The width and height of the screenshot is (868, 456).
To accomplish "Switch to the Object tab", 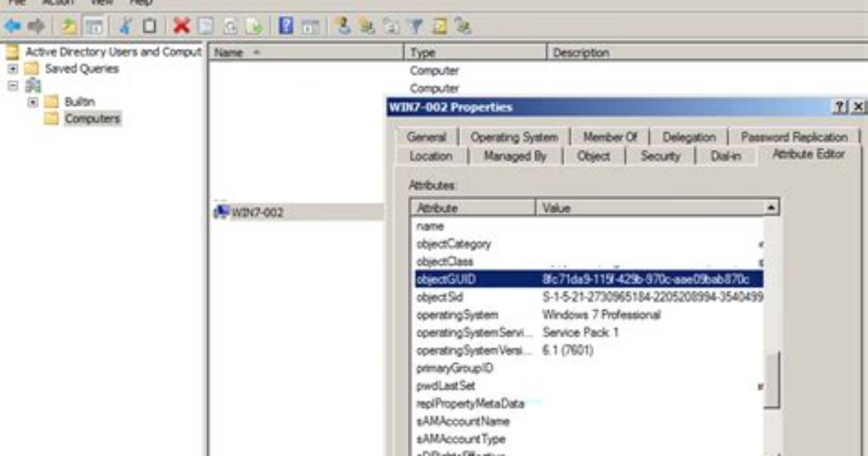I will click(594, 156).
